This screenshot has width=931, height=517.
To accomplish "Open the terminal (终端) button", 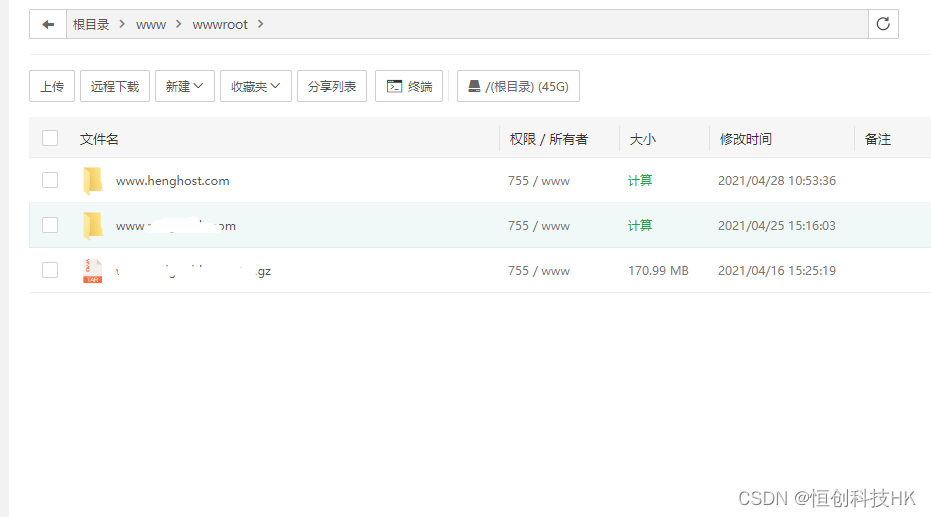I will (x=409, y=87).
